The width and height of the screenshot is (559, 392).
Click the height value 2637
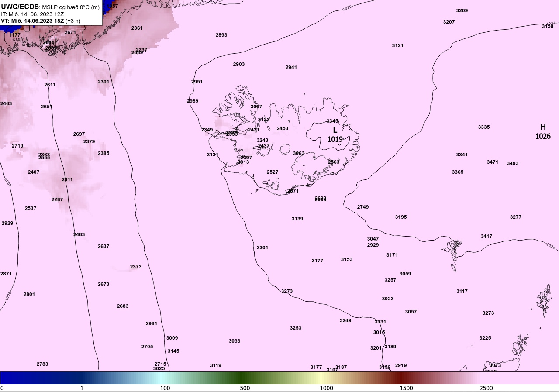click(104, 246)
